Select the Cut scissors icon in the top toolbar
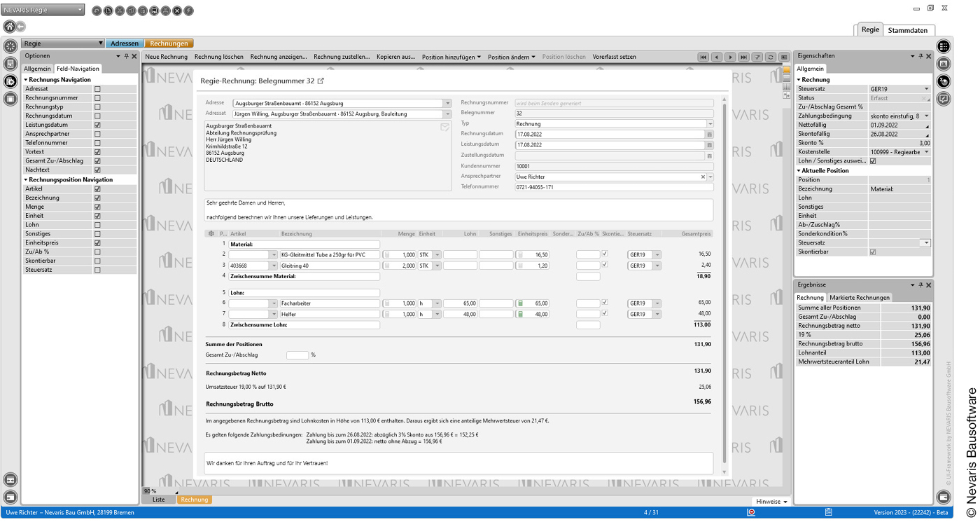980x522 pixels. [x=120, y=11]
